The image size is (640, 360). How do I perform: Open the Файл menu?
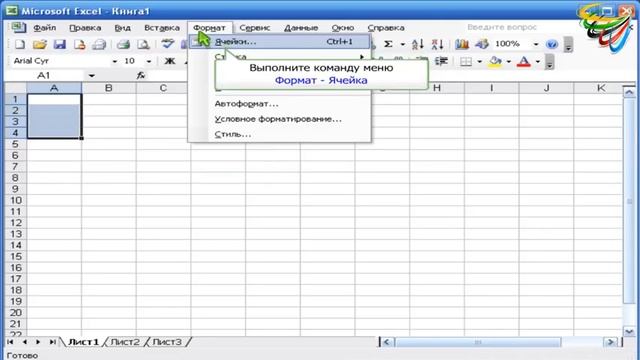click(44, 28)
